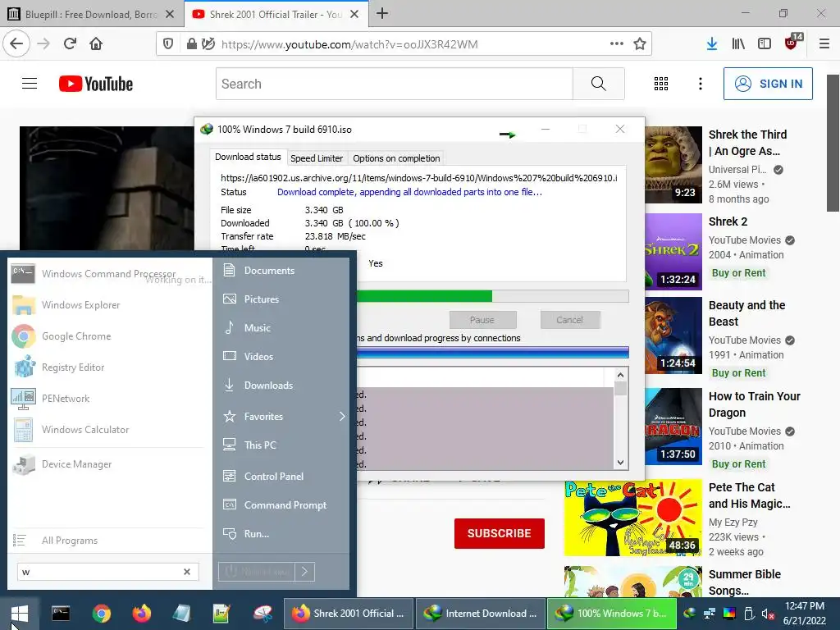The height and width of the screenshot is (630, 840).
Task: Launch Firefox from the taskbar pinned icon
Action: tap(141, 614)
